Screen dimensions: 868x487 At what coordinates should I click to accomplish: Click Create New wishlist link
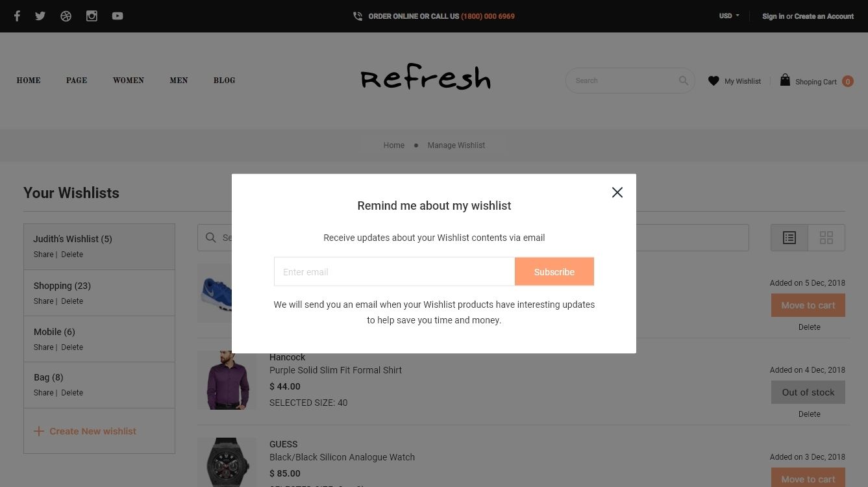[85, 431]
